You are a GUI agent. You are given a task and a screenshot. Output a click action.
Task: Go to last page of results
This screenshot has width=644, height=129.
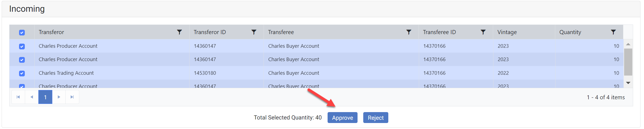[72, 97]
